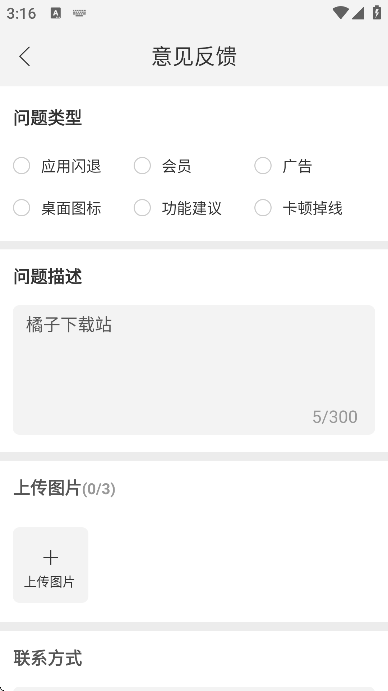The width and height of the screenshot is (388, 691).
Task: Tap the cellular signal icon
Action: click(358, 13)
